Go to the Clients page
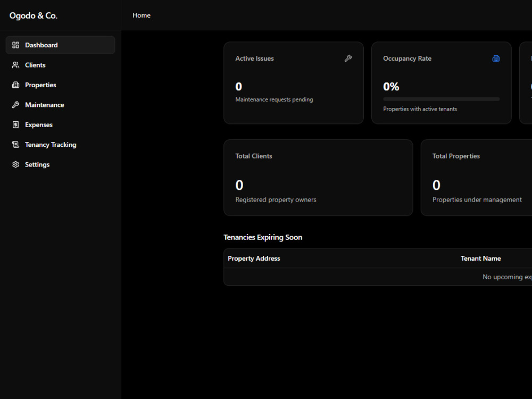The height and width of the screenshot is (399, 532). tap(61, 65)
